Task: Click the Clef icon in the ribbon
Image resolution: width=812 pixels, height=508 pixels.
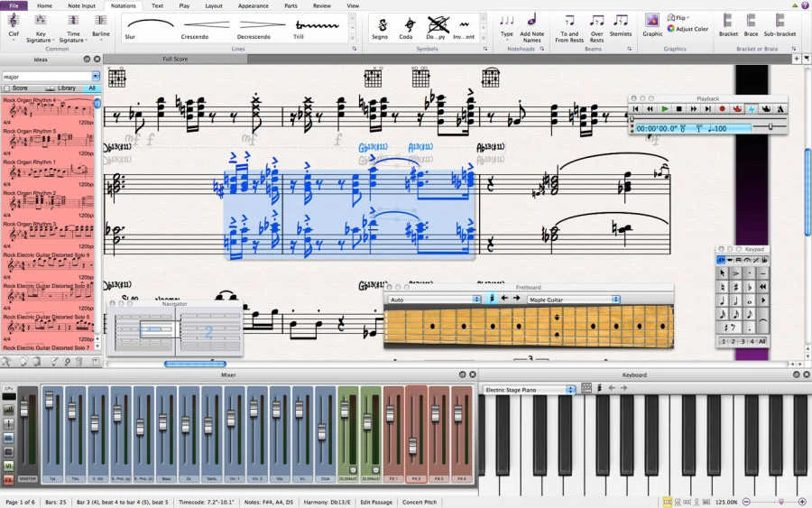Action: point(14,21)
